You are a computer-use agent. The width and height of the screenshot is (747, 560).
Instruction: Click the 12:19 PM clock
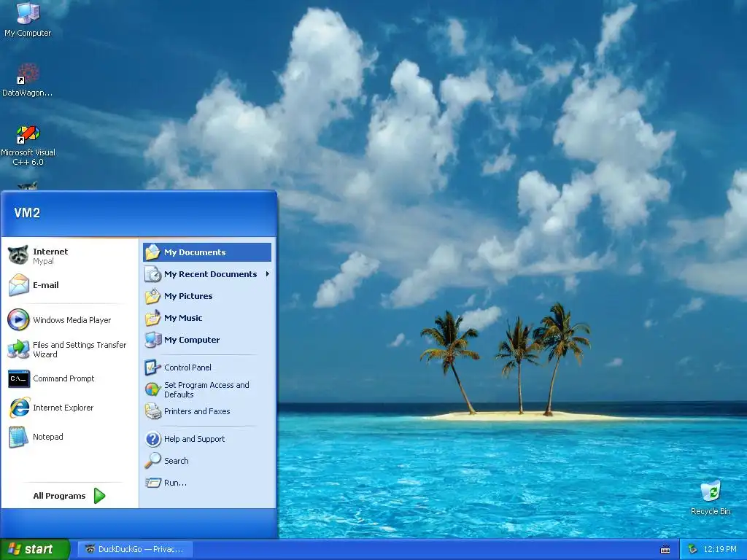[x=720, y=549]
